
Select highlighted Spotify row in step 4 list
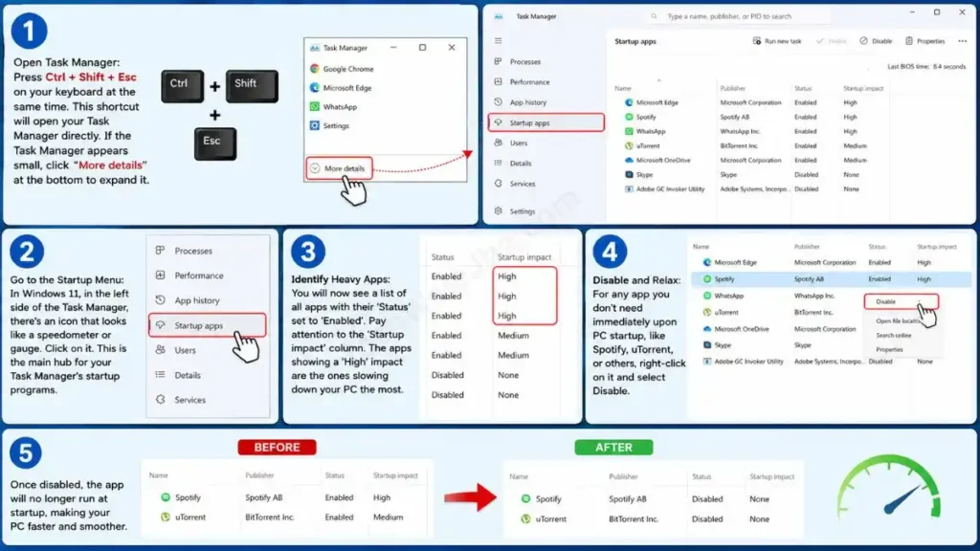point(831,279)
